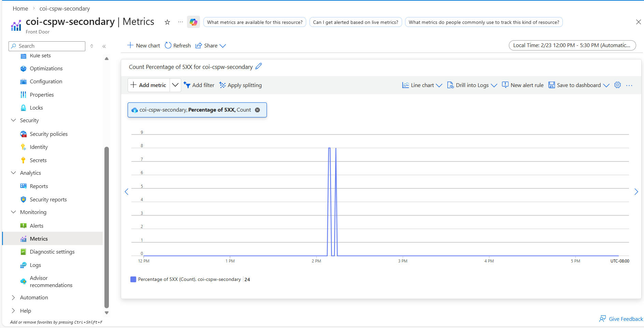Click the New alert rule button

click(523, 85)
